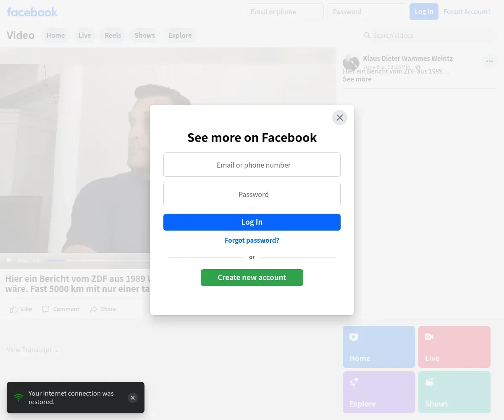This screenshot has width=504, height=420.
Task: Expand the See more post description
Action: click(357, 79)
